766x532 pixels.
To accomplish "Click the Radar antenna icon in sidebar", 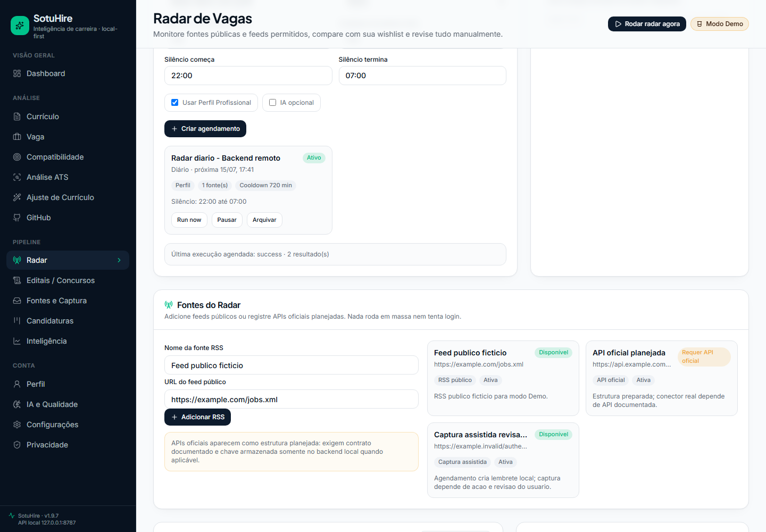I will tap(17, 260).
